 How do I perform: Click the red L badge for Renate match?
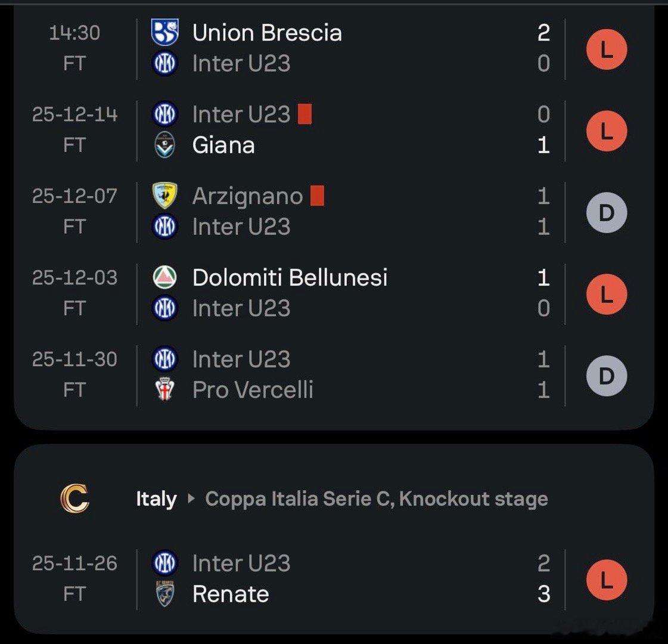[606, 580]
